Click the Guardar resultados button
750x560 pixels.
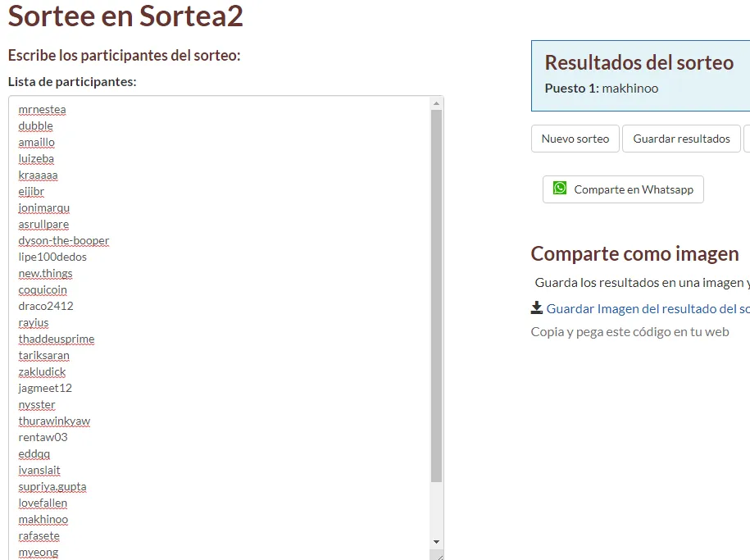[681, 139]
